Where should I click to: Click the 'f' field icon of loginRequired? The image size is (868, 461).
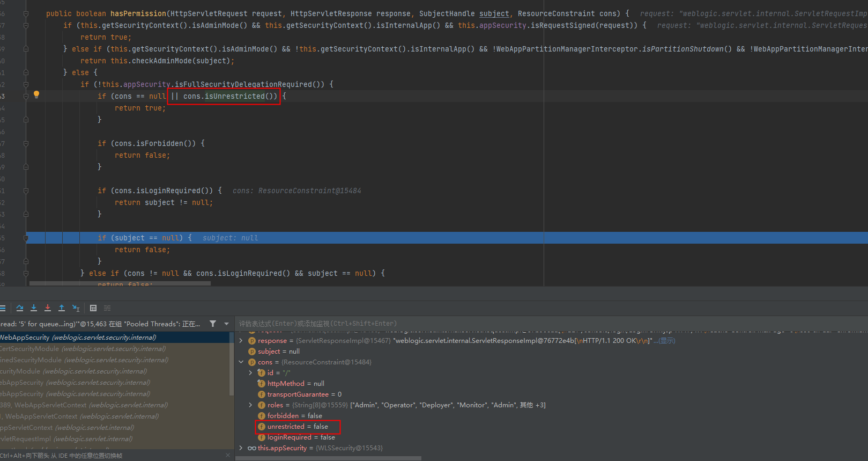(262, 437)
